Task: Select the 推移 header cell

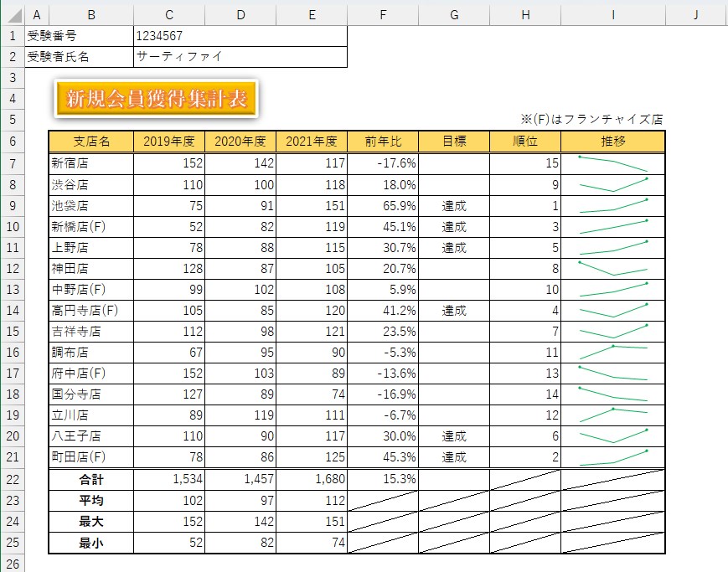Action: 612,142
